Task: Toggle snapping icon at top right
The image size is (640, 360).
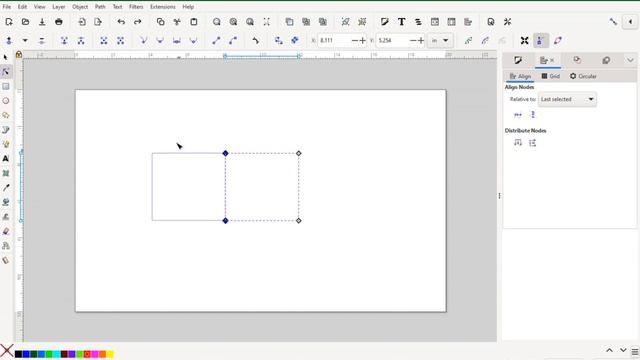Action: [x=613, y=22]
